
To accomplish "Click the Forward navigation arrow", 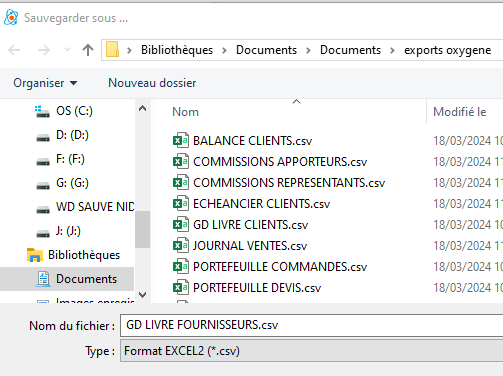I will coord(44,50).
